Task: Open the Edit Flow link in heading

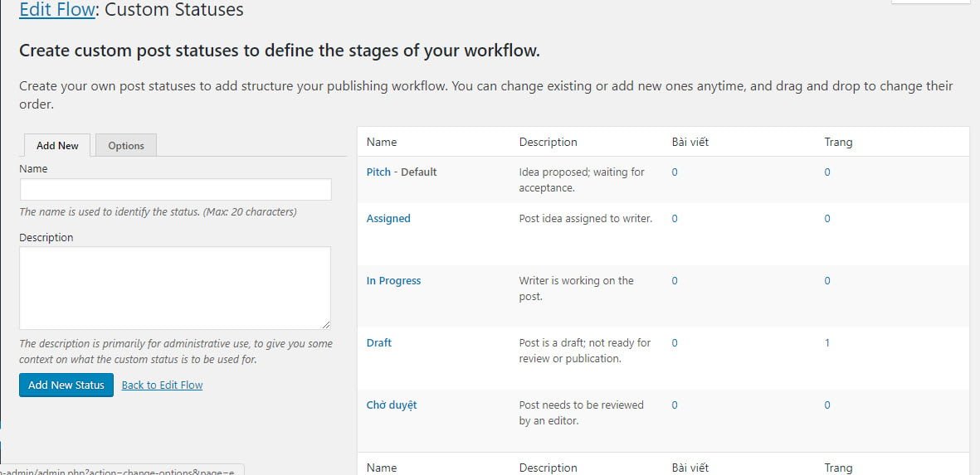Action: pos(56,10)
